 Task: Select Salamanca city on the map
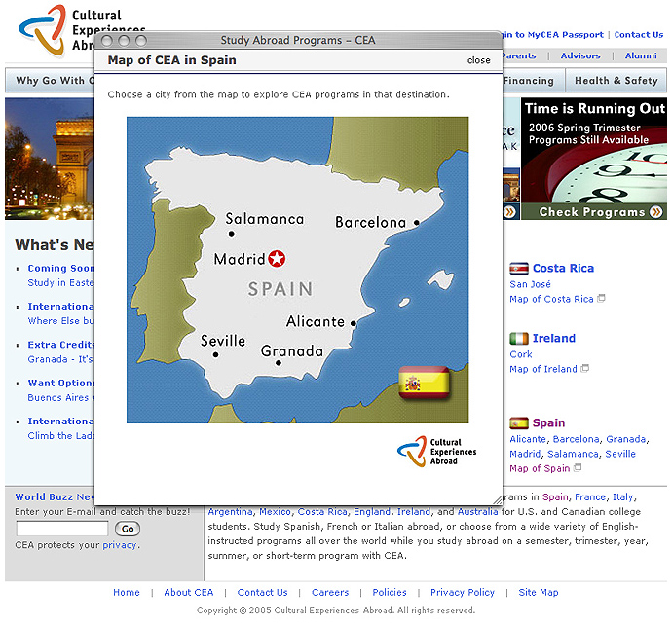click(x=264, y=220)
